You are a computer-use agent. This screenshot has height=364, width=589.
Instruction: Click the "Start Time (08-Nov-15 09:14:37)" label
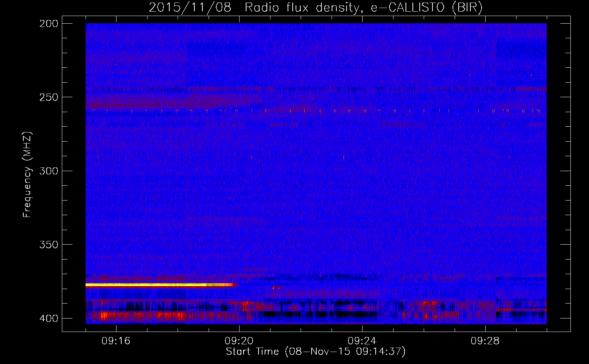coord(316,352)
